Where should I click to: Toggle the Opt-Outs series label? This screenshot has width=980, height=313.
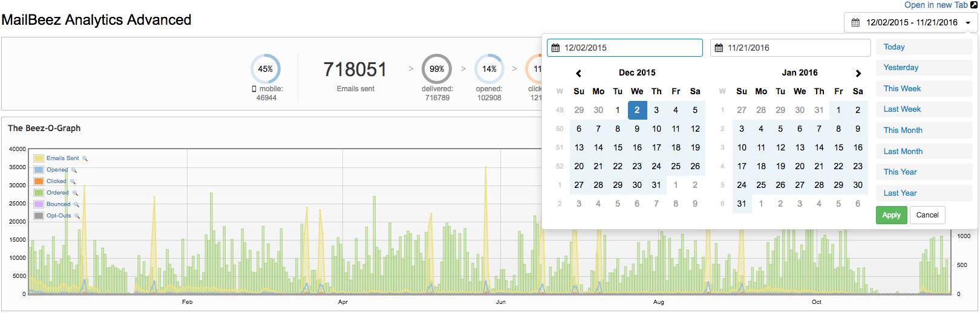pyautogui.click(x=59, y=216)
